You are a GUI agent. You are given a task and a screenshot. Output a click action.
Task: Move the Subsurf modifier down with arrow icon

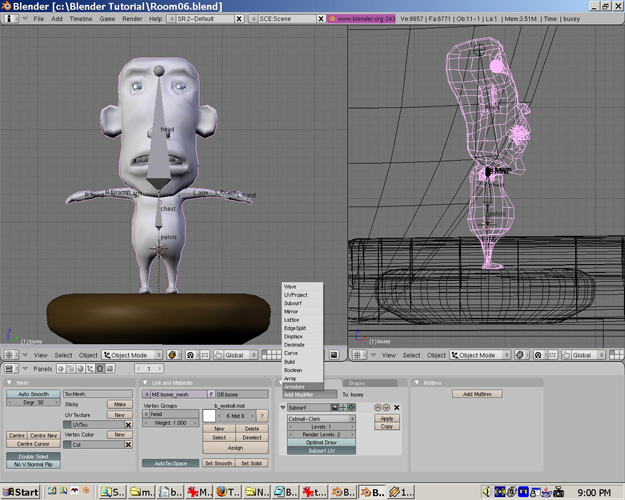point(386,408)
